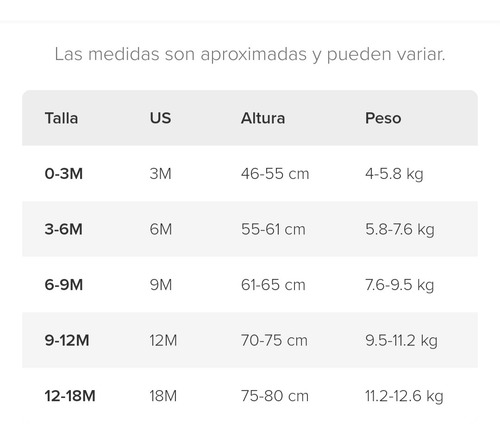The height and width of the screenshot is (444, 500).
Task: Click the US column header
Action: [160, 118]
